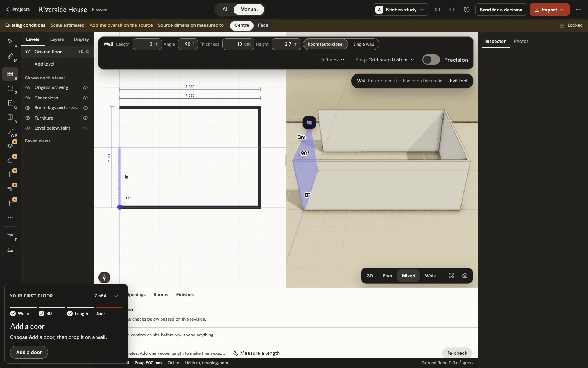Pick the stairs tool marked S
The image size is (588, 368).
tap(10, 132)
